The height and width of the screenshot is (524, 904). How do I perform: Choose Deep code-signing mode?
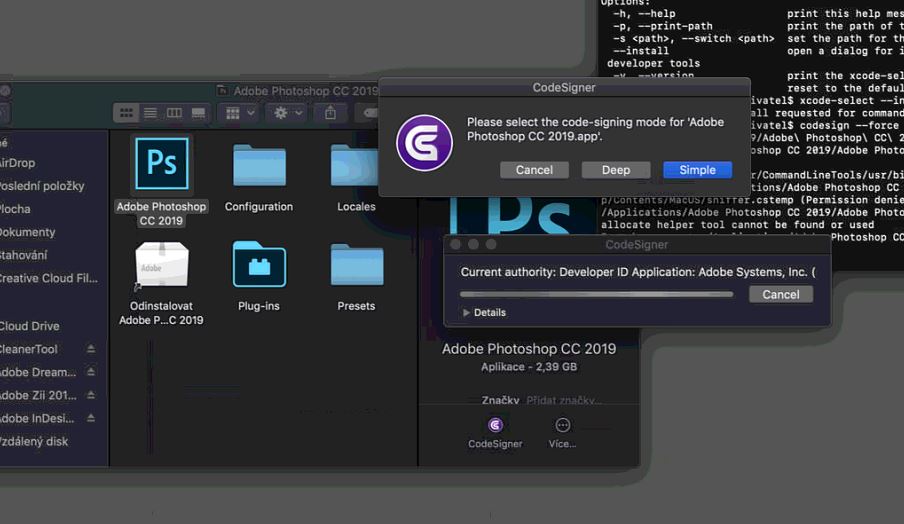(616, 170)
